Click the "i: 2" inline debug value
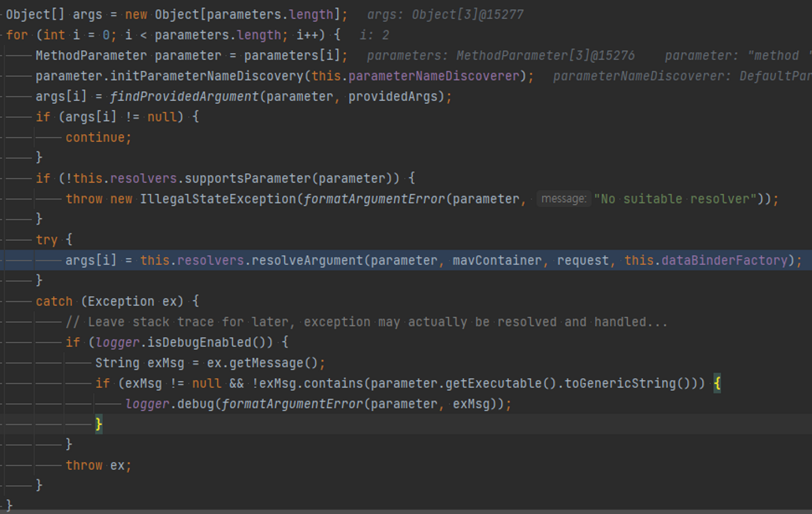The height and width of the screenshot is (514, 812). [374, 35]
